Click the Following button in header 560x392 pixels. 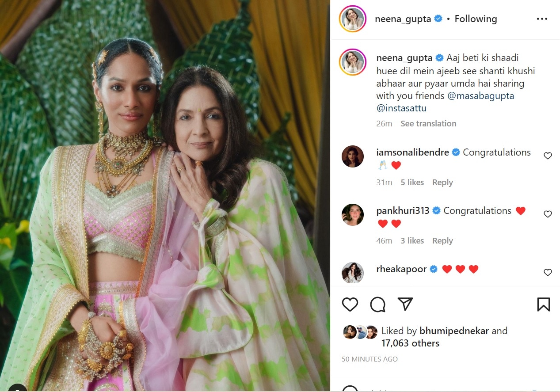[x=476, y=19]
